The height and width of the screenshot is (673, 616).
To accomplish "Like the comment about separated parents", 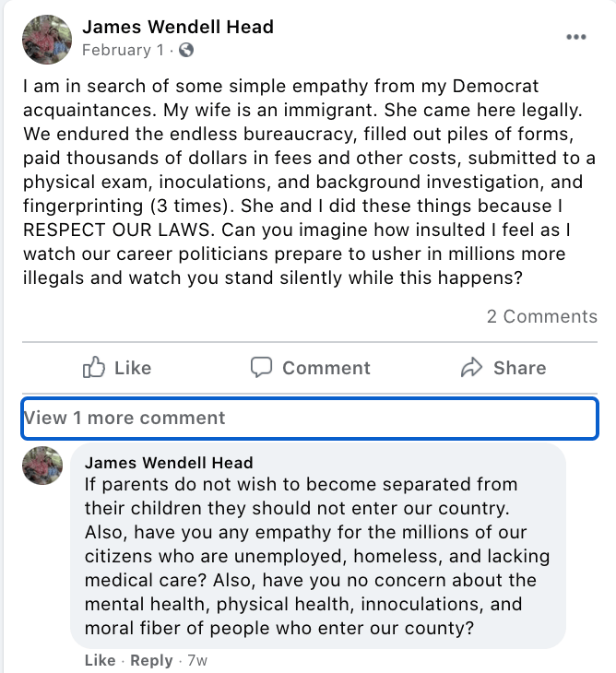I will (x=100, y=660).
